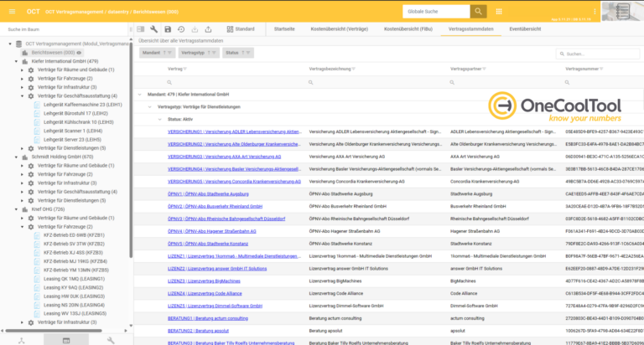Click the company icon of Kiefer International GmbH

(25, 61)
